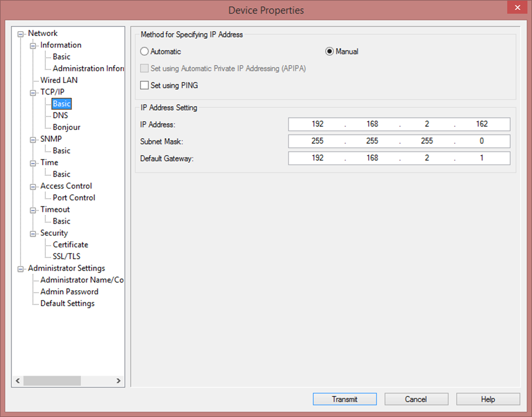The height and width of the screenshot is (417, 532).
Task: Collapse the Network tree node
Action: 21,34
